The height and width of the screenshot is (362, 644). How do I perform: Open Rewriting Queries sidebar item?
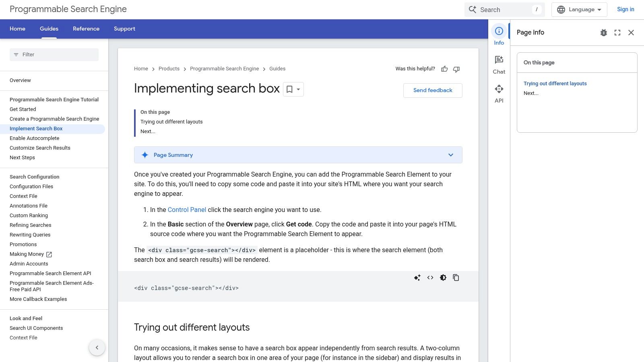[30, 235]
